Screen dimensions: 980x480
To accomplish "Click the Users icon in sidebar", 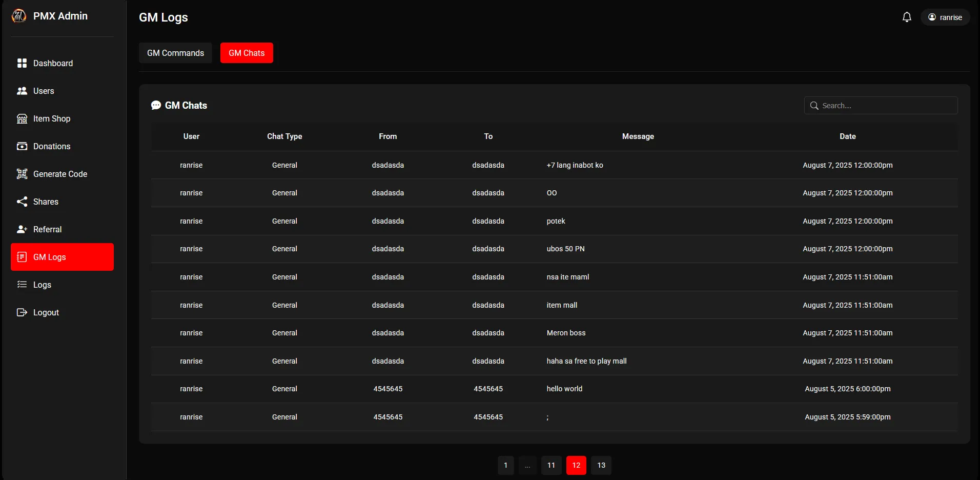I will tap(22, 91).
